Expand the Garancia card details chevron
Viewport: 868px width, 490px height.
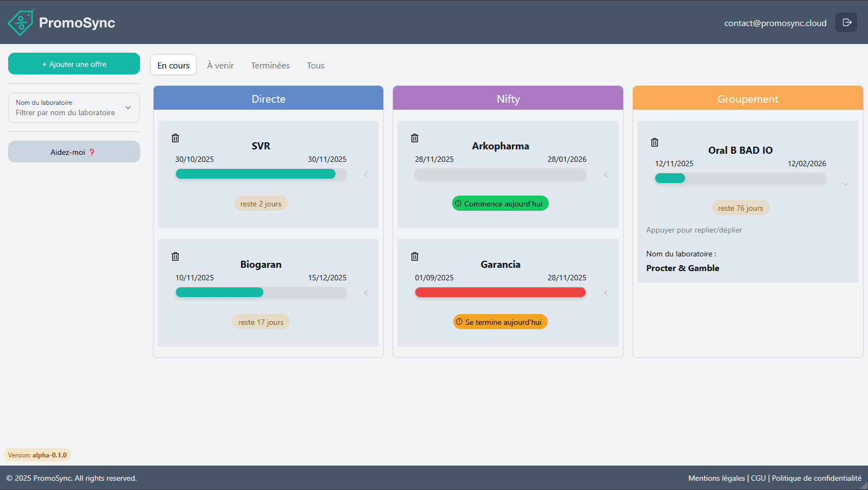tap(606, 293)
